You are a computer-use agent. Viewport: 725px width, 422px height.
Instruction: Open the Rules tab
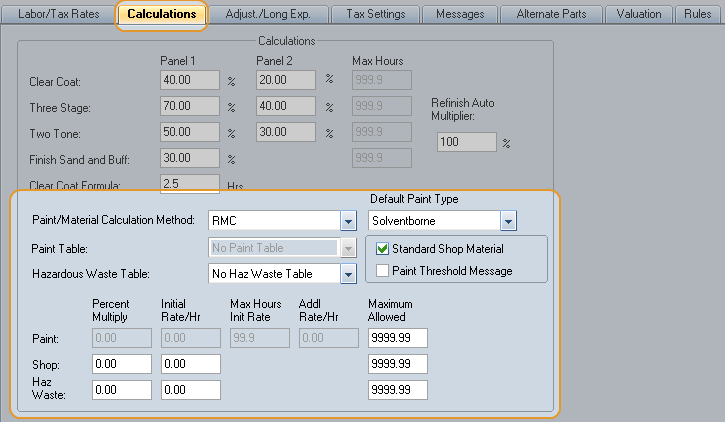pos(698,14)
